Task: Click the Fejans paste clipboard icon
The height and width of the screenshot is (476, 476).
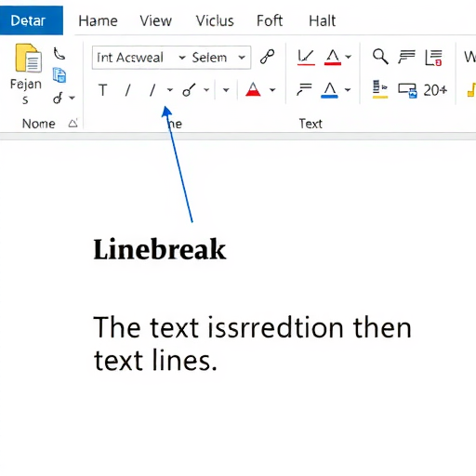Action: pyautogui.click(x=28, y=59)
